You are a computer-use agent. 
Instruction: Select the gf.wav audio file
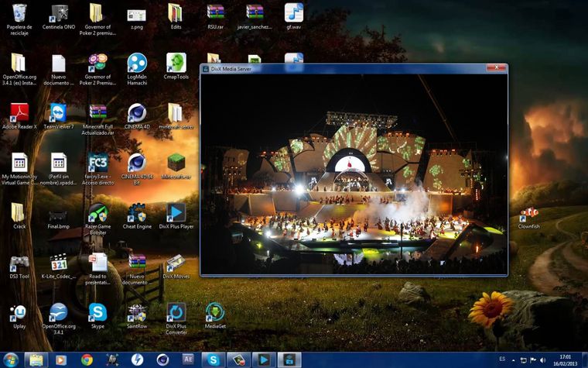click(x=294, y=13)
